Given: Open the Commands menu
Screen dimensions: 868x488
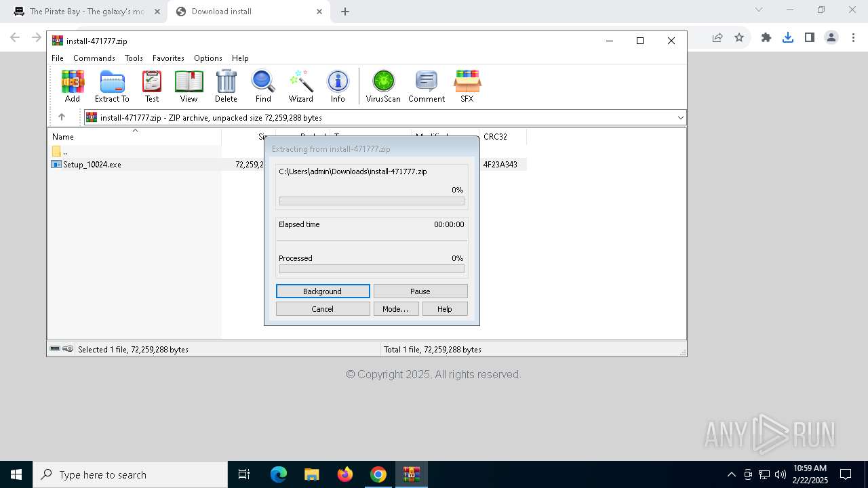Looking at the screenshot, I should click(94, 58).
